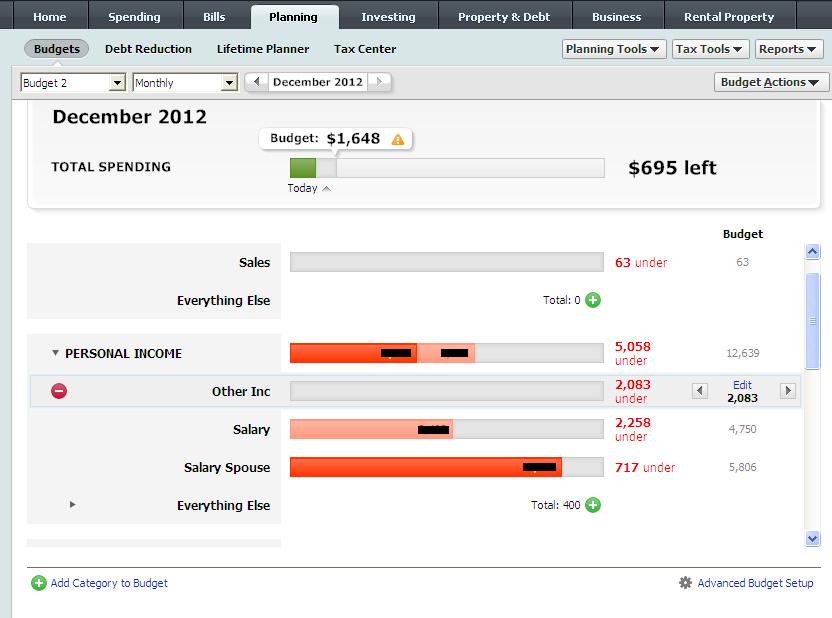Click the orange budget warning triangle
Viewport: 832px width, 618px height.
tap(398, 140)
